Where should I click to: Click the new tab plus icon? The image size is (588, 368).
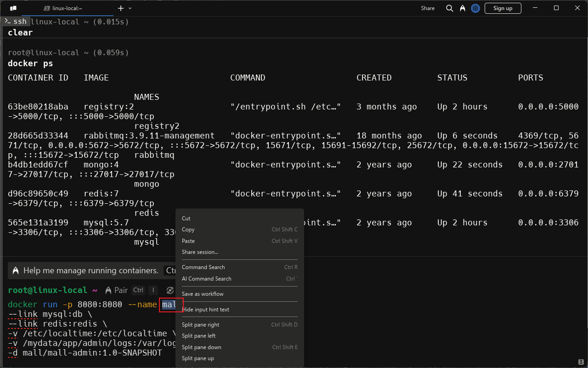[121, 8]
